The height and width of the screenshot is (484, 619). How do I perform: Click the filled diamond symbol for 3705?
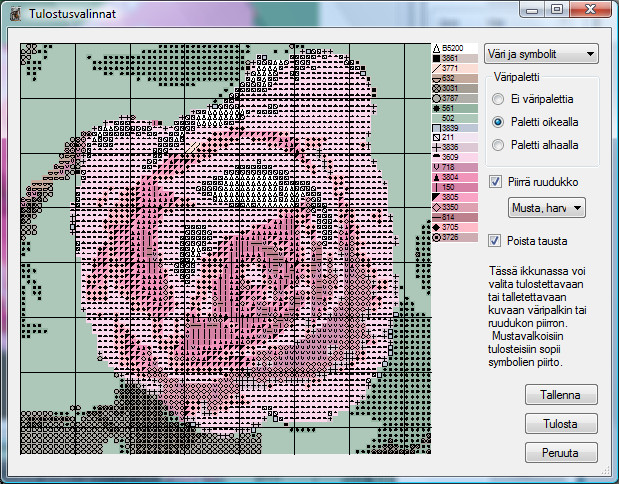click(436, 227)
